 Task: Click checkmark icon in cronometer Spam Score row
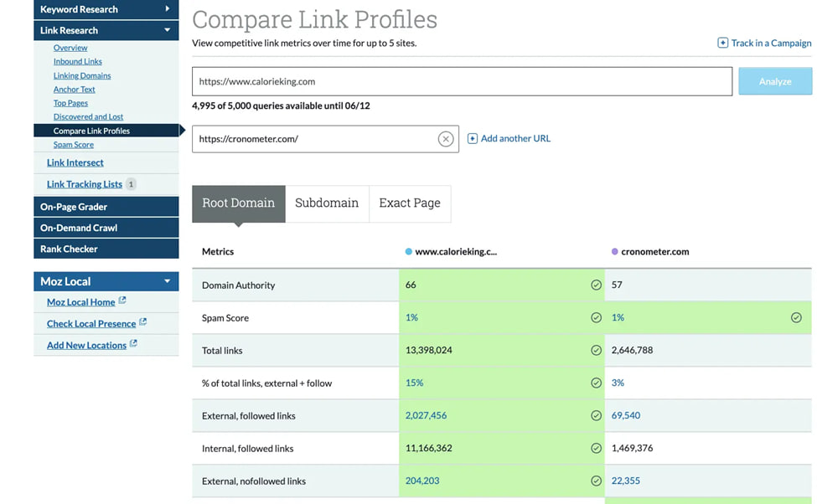point(796,317)
